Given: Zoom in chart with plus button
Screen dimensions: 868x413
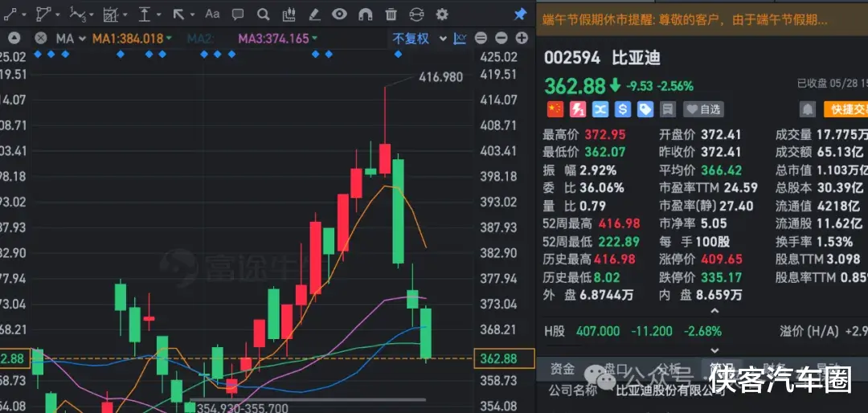Looking at the screenshot, I should point(522,39).
